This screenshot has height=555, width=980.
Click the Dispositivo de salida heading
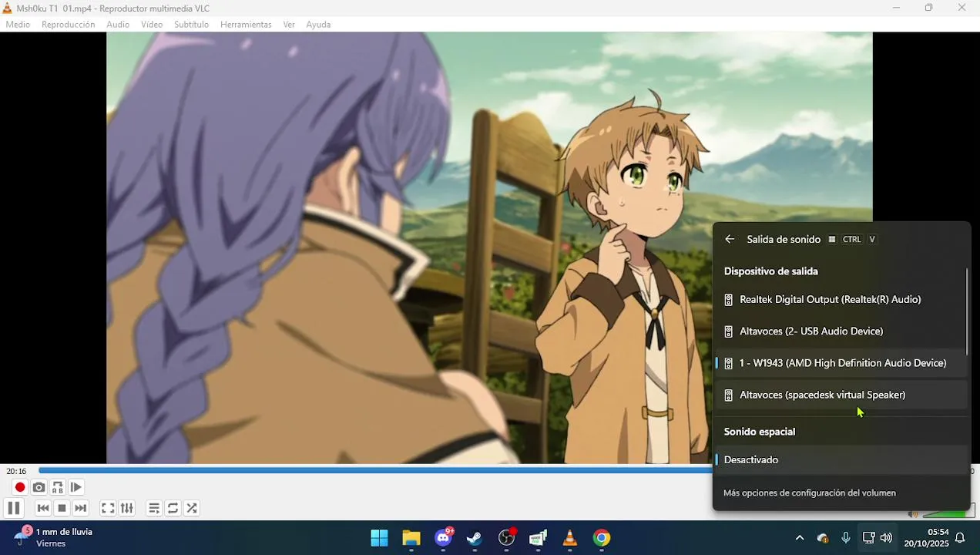coord(770,271)
